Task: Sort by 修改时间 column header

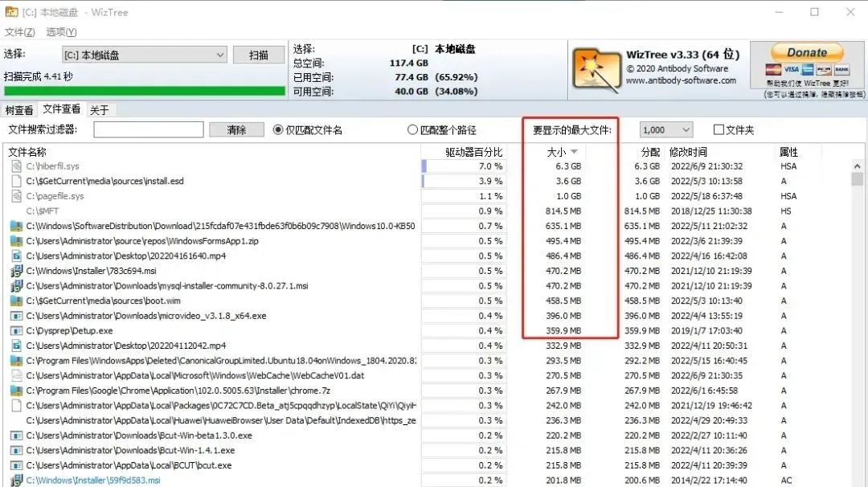Action: pos(687,152)
